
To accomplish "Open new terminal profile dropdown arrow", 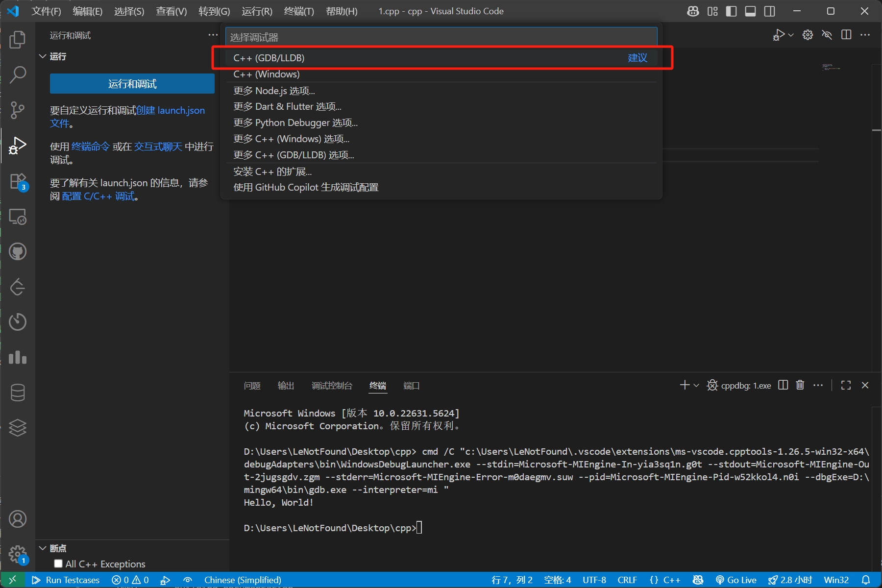I will click(x=696, y=385).
